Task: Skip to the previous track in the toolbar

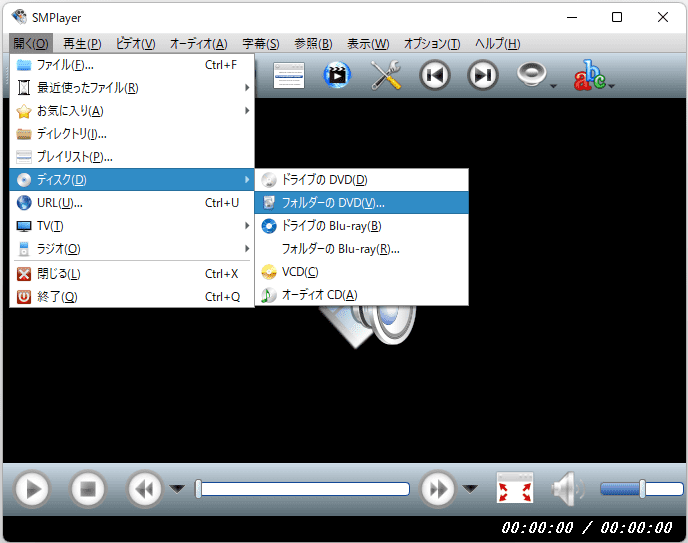Action: click(434, 75)
